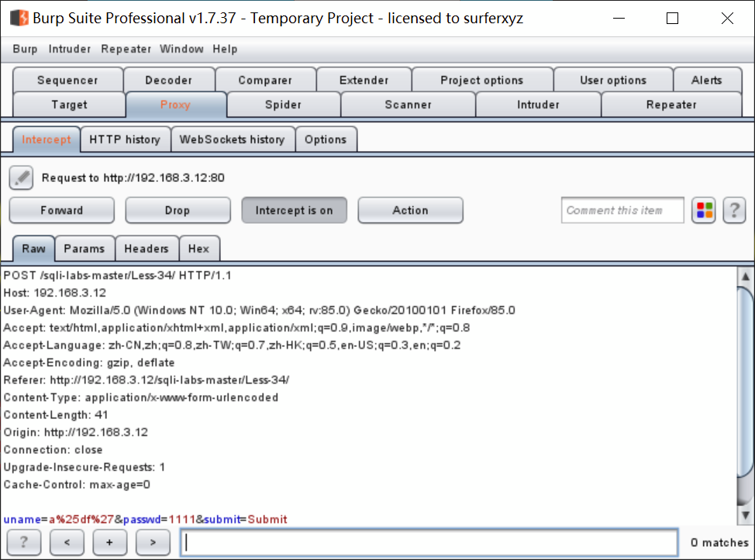
Task: Maximize the Burp Suite window
Action: (x=672, y=19)
